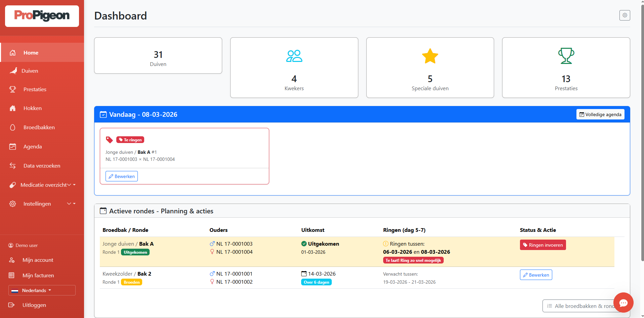Click the Data verzoeken arrows icon
This screenshot has width=644, height=318.
(x=12, y=166)
